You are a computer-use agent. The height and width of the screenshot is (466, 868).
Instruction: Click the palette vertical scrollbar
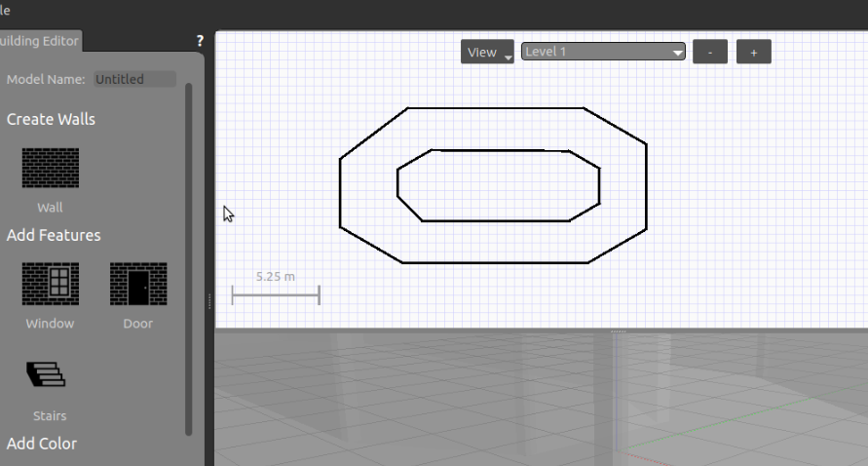(188, 259)
